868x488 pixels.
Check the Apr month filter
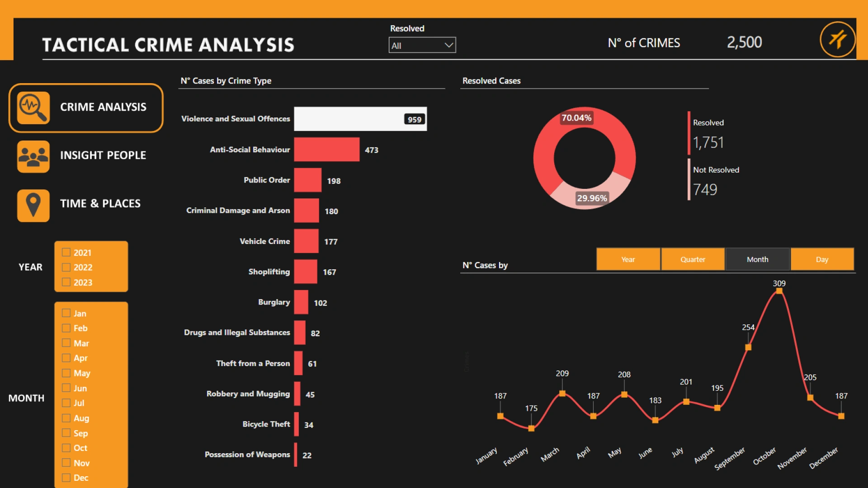click(x=66, y=358)
